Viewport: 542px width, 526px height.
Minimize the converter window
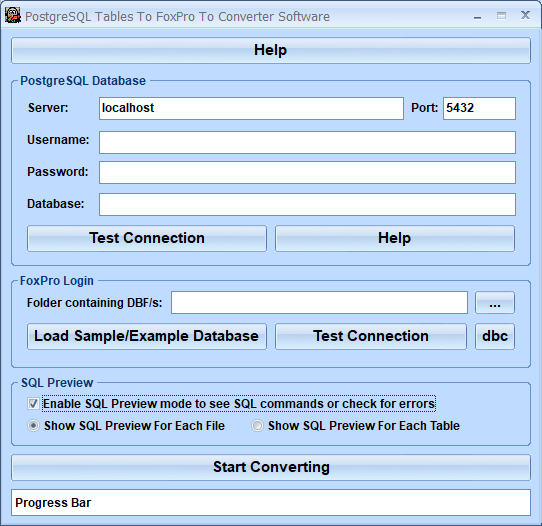(477, 16)
